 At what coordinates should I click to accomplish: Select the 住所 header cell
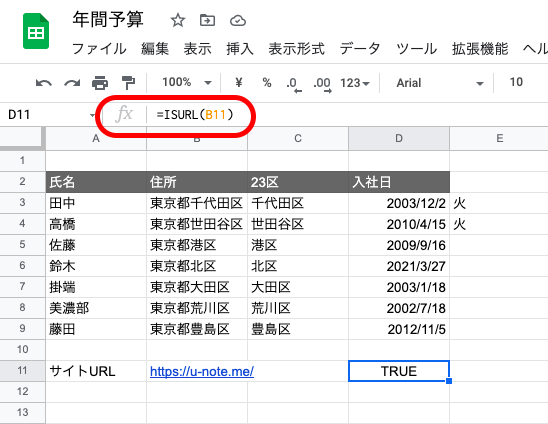tap(197, 182)
